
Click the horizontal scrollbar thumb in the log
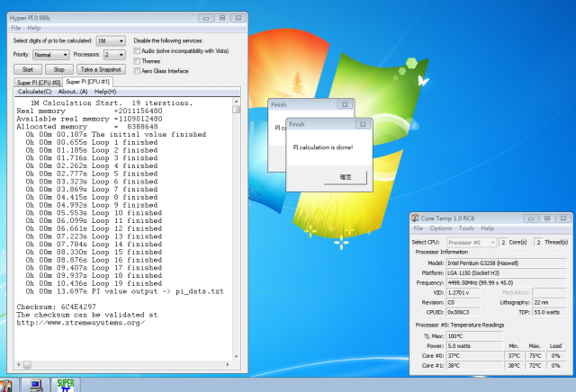tap(28, 365)
